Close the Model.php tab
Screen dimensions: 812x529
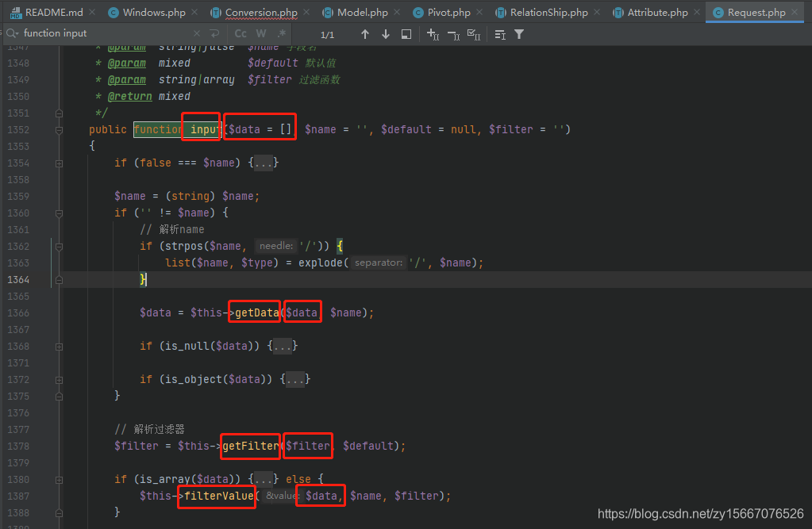click(x=397, y=12)
